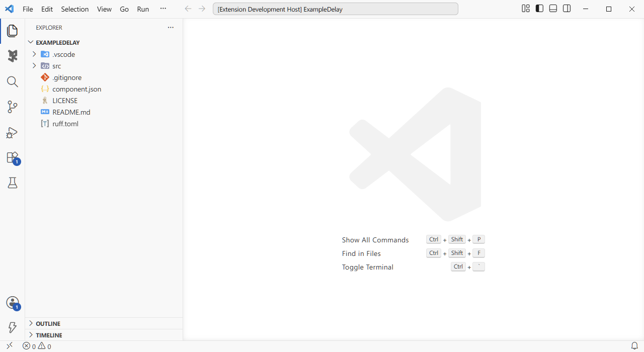Open the Selection menu
This screenshot has height=352, width=644.
click(75, 9)
